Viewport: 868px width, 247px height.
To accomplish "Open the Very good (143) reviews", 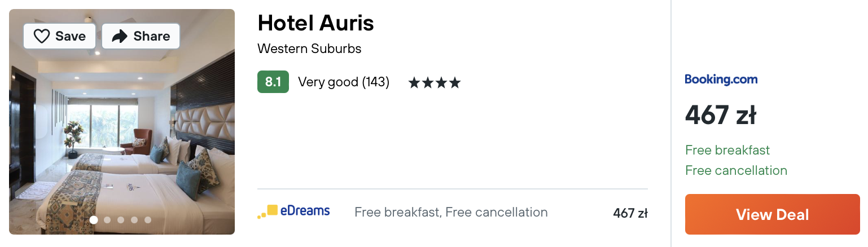I will (343, 82).
